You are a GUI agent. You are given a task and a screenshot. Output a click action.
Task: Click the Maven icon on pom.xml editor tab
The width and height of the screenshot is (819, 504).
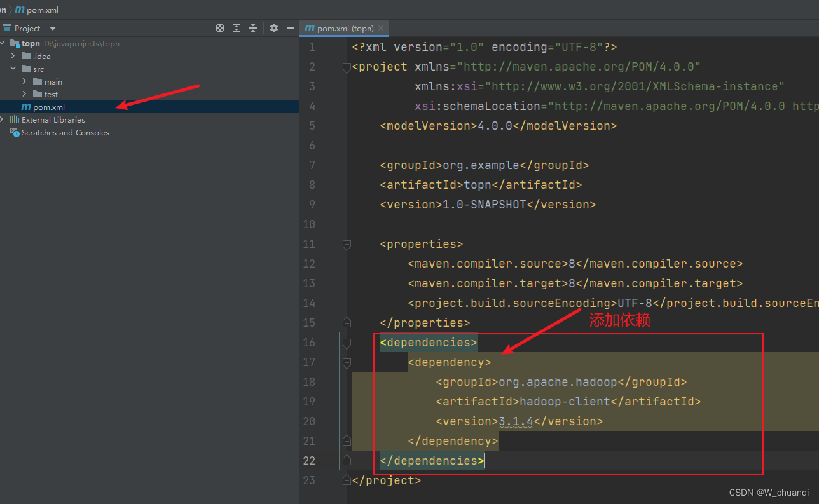point(310,28)
